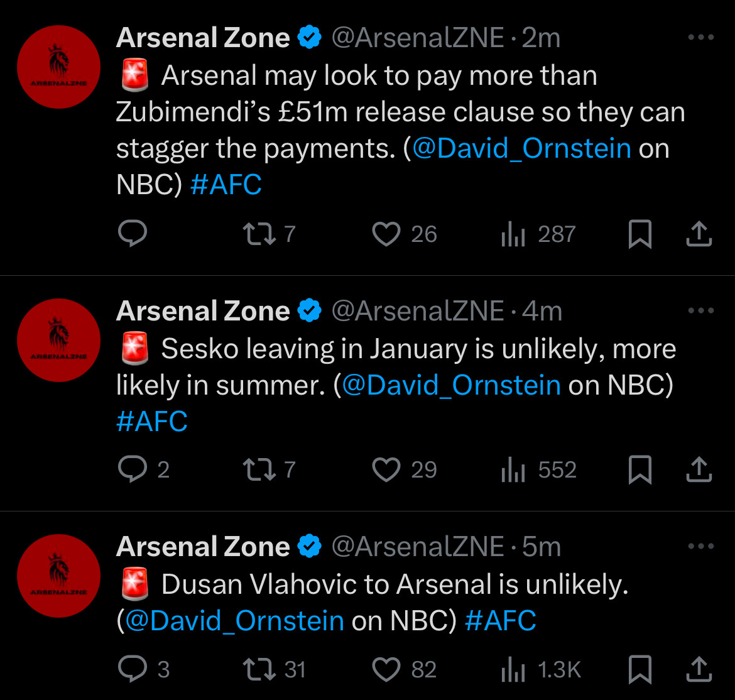Open Arsenal Zone profile name on top tweet
Screen dimensions: 735x700
tap(203, 38)
